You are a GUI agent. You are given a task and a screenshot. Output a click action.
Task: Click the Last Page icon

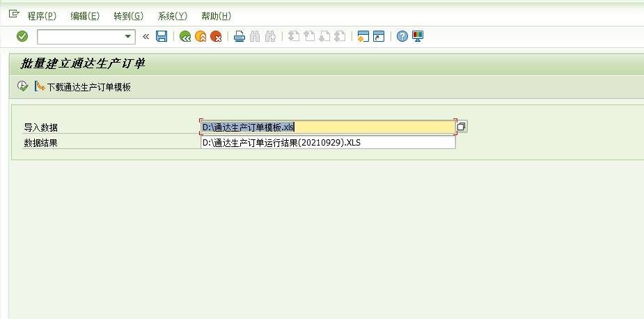(x=340, y=37)
